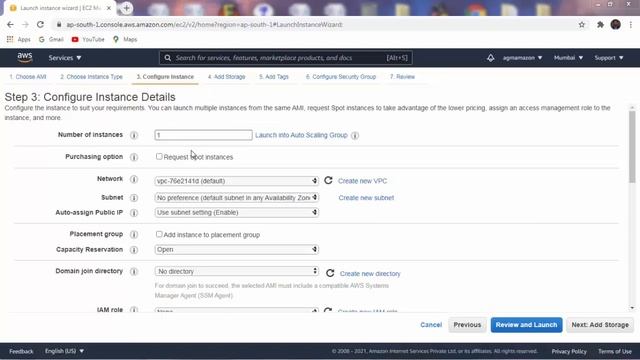Open Privacy Policy footer link
Viewport: 640px width, 360px height.
(569, 351)
